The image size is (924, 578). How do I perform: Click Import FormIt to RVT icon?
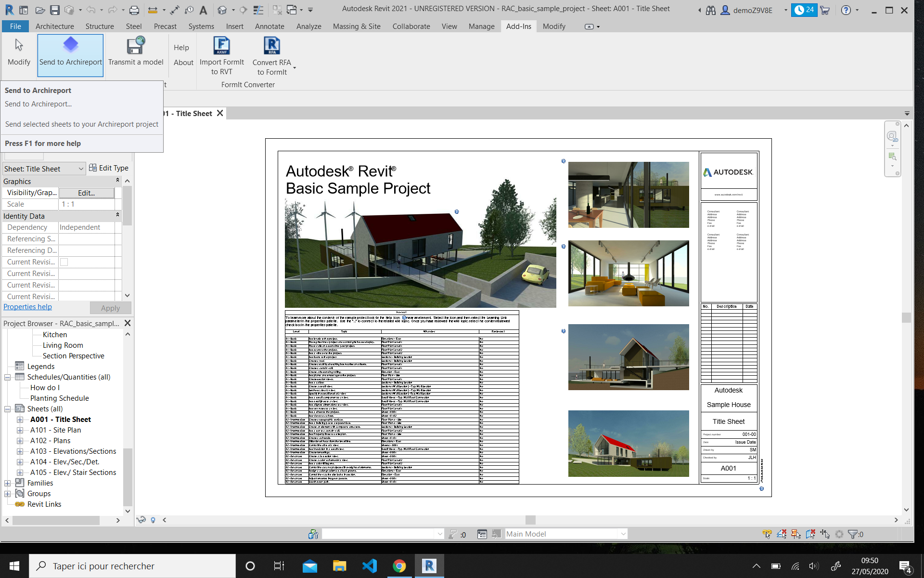pos(221,46)
